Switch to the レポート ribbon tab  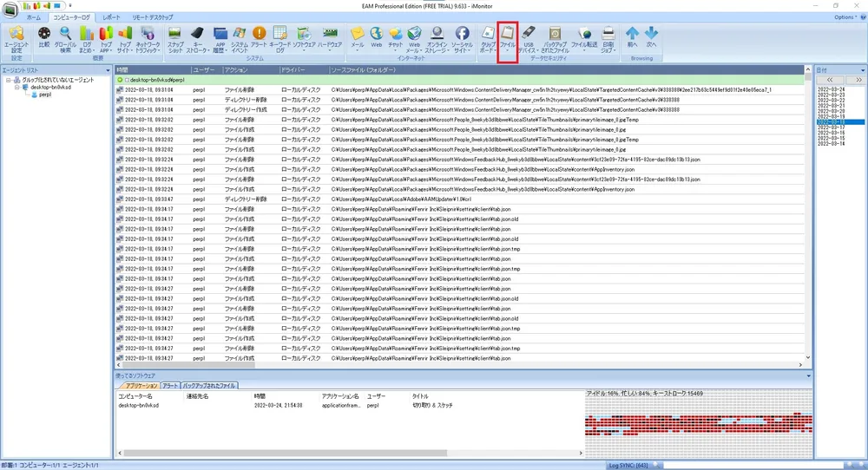[x=111, y=17]
